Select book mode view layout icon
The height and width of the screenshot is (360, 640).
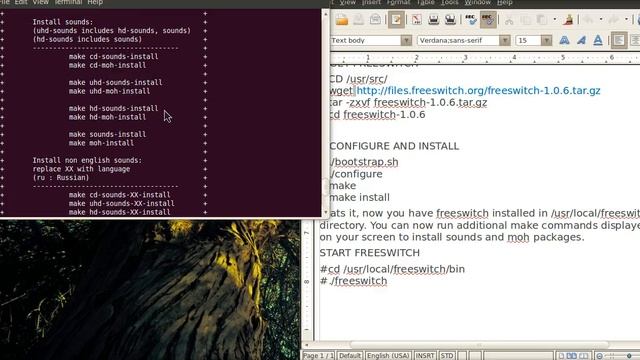click(x=584, y=356)
